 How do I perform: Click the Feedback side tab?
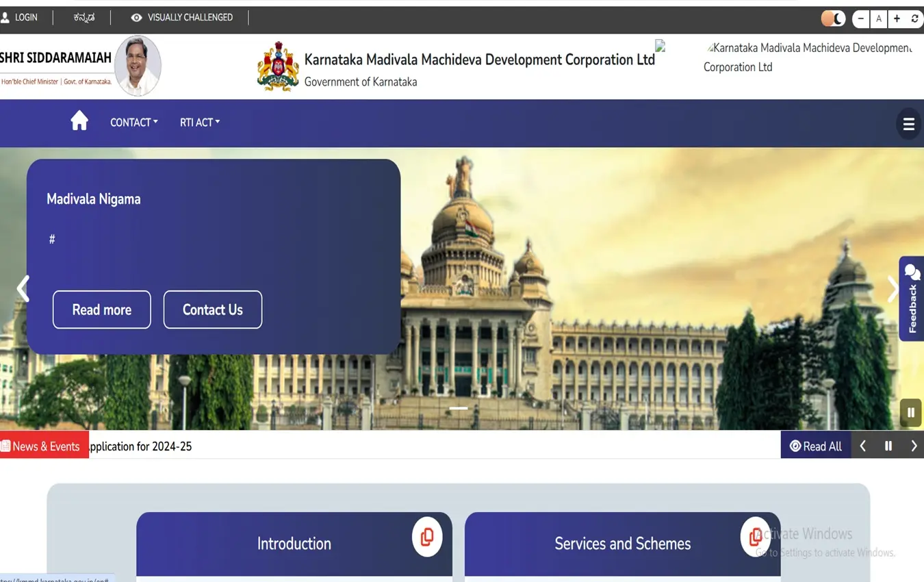pyautogui.click(x=912, y=299)
